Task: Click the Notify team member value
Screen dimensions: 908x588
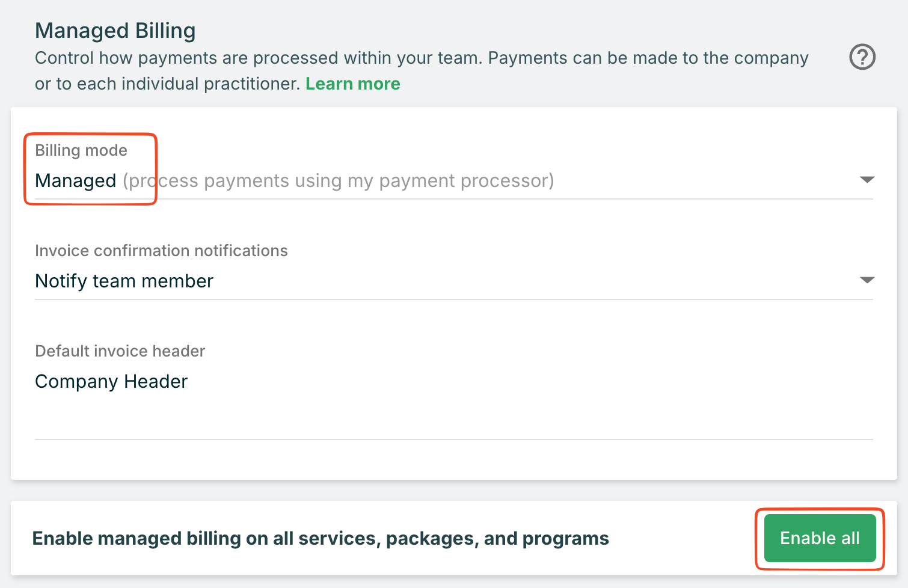Action: (124, 281)
